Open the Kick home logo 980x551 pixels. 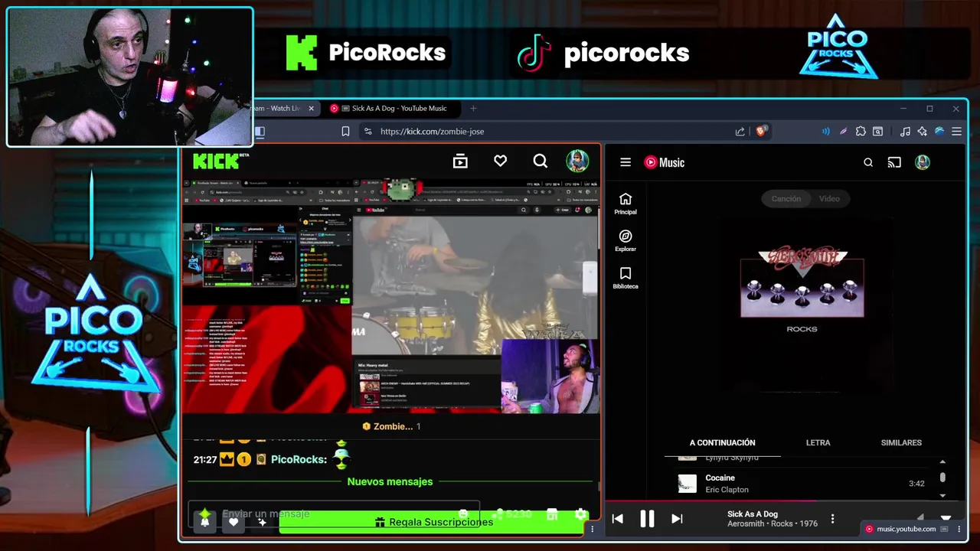tap(220, 161)
